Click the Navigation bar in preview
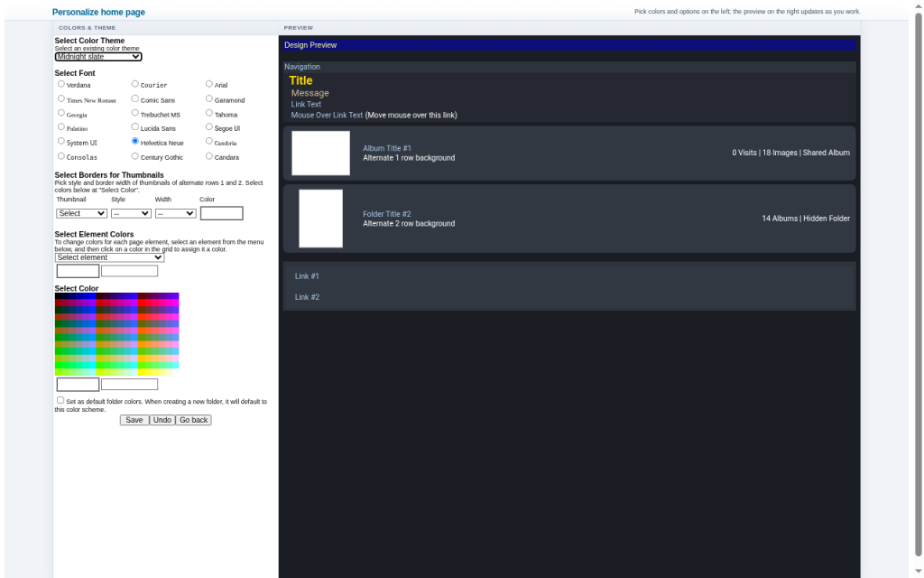924x578 pixels. tap(569, 67)
